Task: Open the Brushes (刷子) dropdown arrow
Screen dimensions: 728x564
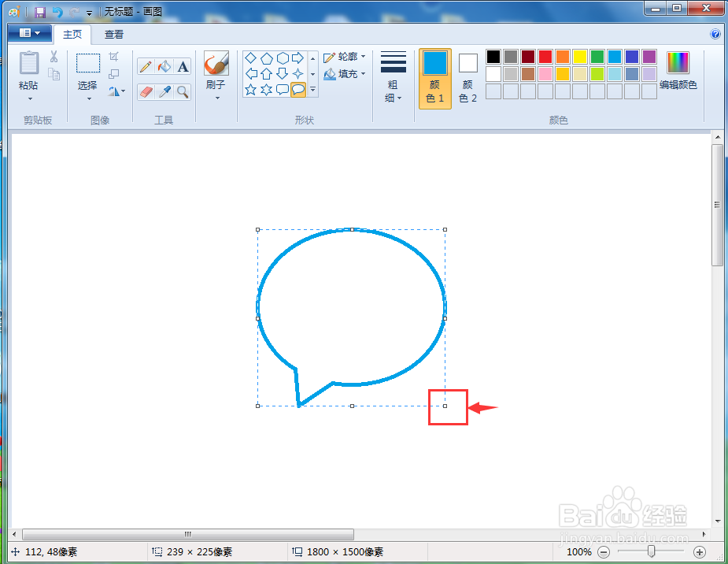Action: (216, 98)
